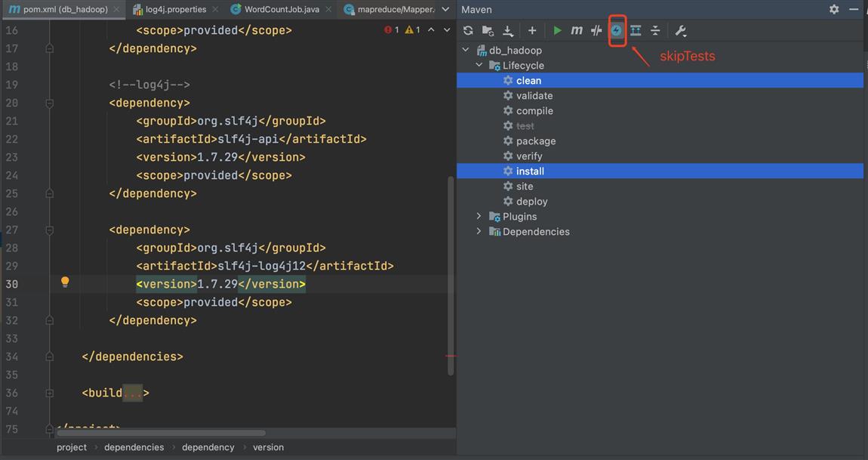Image resolution: width=868 pixels, height=460 pixels.
Task: Click the yellow warning count indicator
Action: tap(413, 30)
